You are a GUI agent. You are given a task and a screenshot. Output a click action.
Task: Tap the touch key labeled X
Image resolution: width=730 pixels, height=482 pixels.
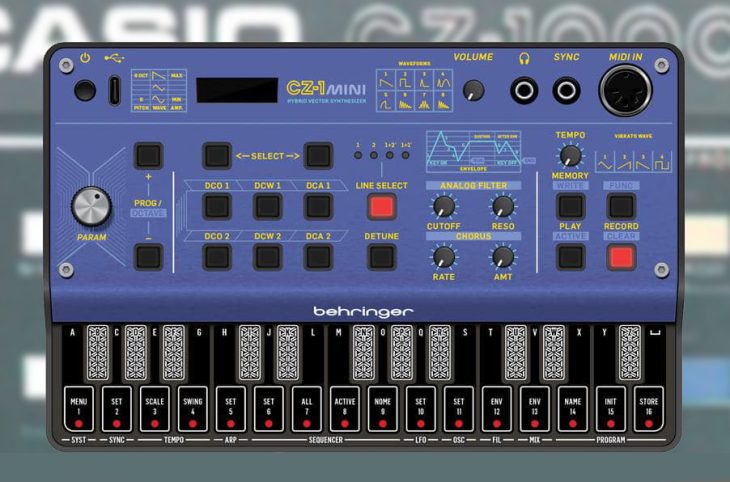click(579, 354)
